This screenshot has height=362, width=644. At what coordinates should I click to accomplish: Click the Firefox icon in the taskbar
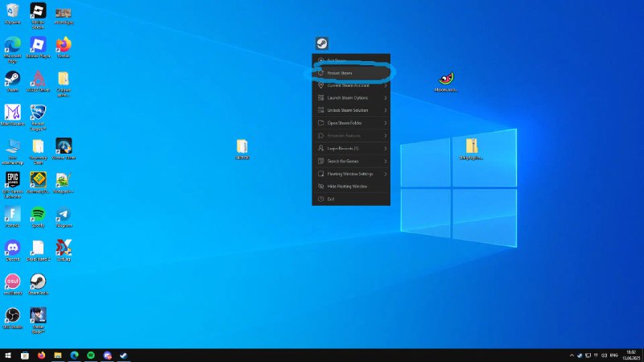pos(41,355)
